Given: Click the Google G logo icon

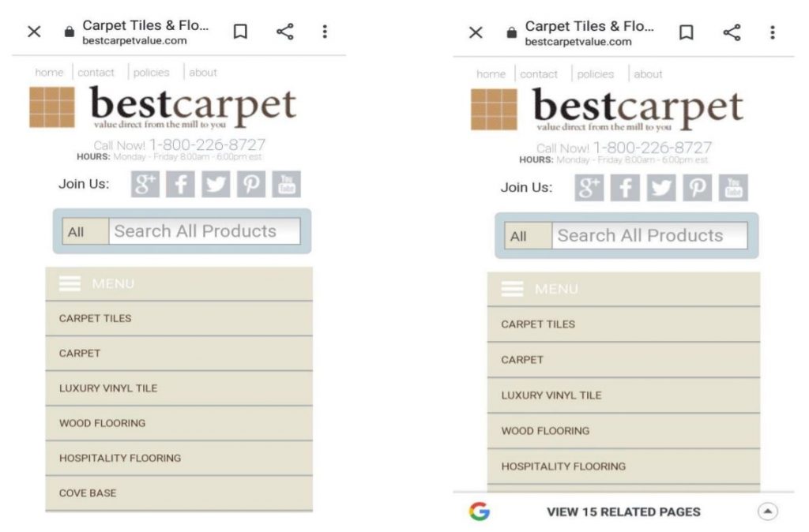Looking at the screenshot, I should point(479,511).
